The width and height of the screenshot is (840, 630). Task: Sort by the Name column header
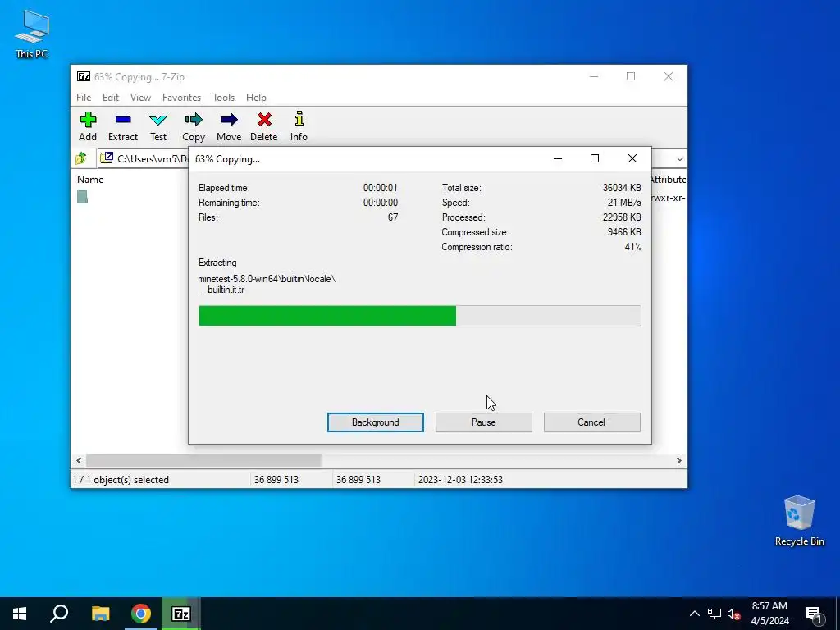click(x=90, y=180)
